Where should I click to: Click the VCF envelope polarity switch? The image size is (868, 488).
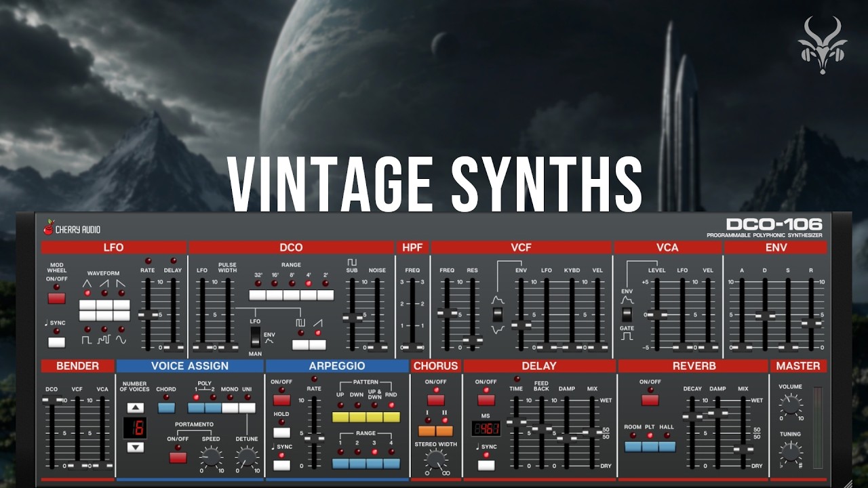pyautogui.click(x=498, y=314)
